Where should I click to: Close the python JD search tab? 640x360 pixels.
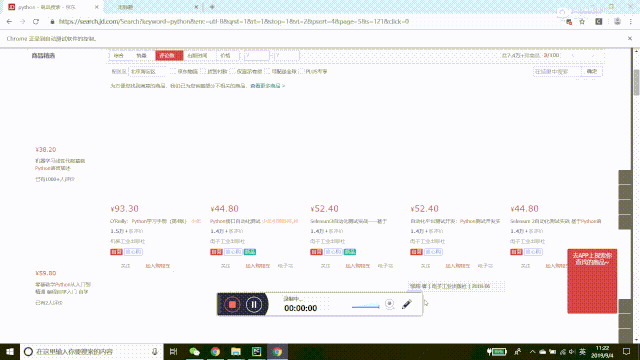click(96, 7)
